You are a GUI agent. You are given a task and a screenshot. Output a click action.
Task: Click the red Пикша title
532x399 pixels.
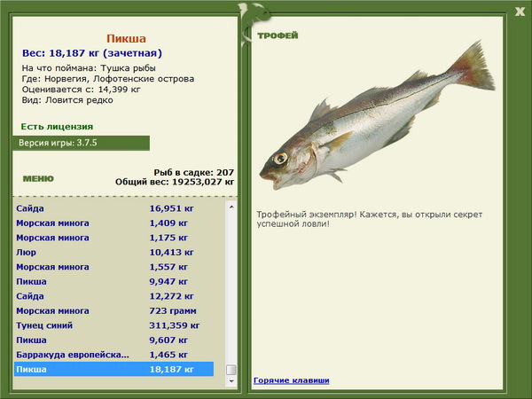point(126,38)
